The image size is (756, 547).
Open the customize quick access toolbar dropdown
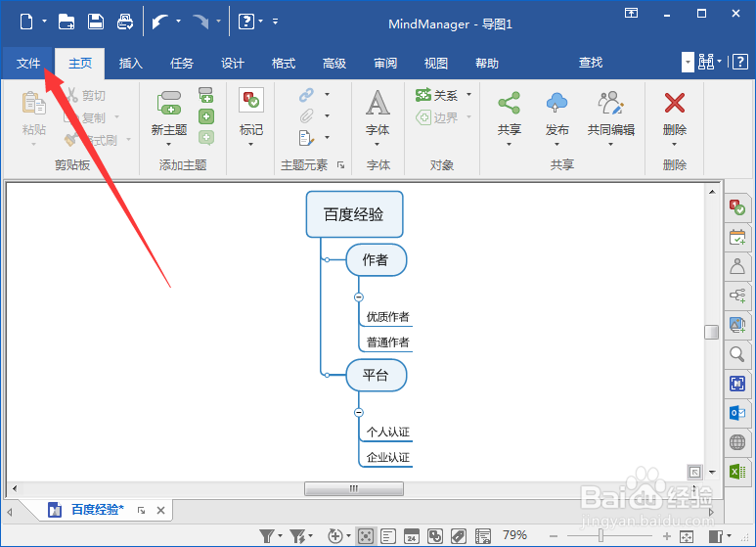275,22
